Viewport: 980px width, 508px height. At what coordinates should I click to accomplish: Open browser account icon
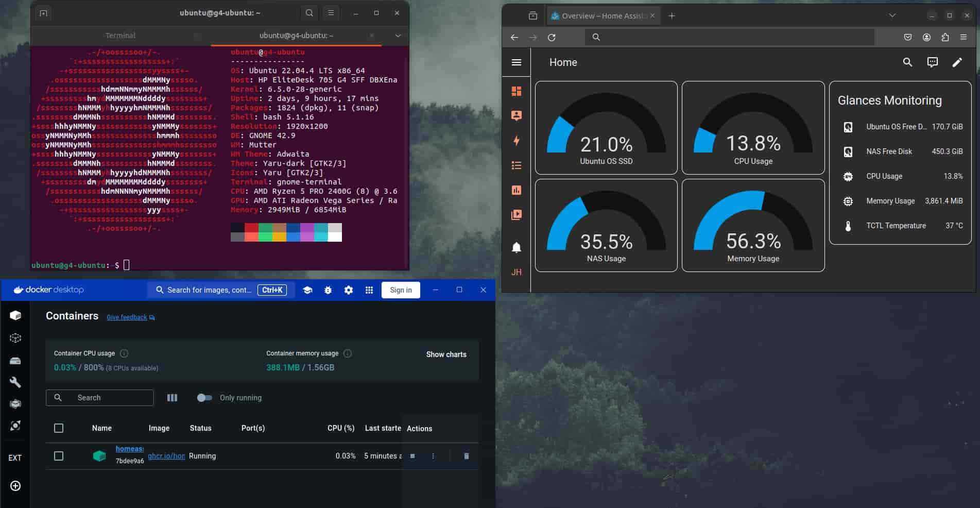tap(926, 37)
